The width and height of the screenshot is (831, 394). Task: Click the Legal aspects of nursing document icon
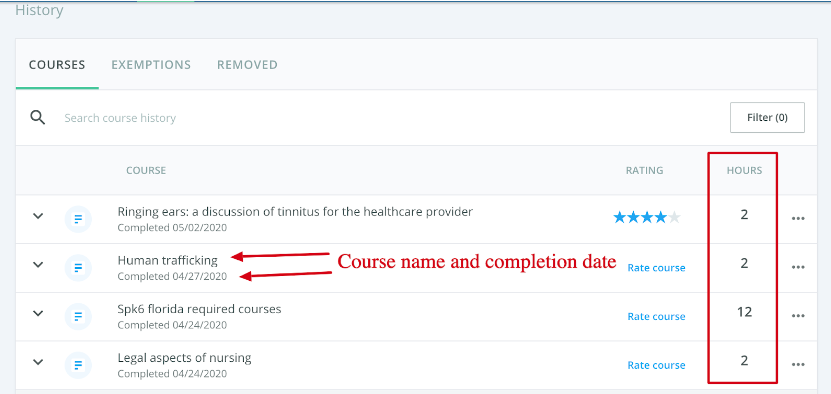[78, 365]
